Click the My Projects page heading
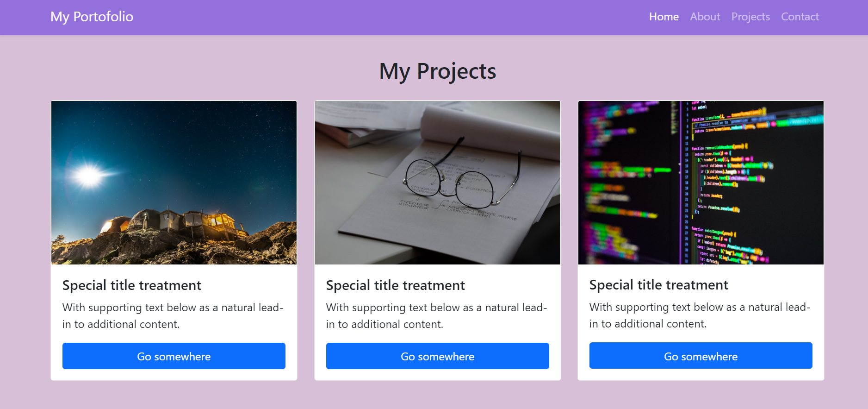This screenshot has width=868, height=409. [437, 71]
